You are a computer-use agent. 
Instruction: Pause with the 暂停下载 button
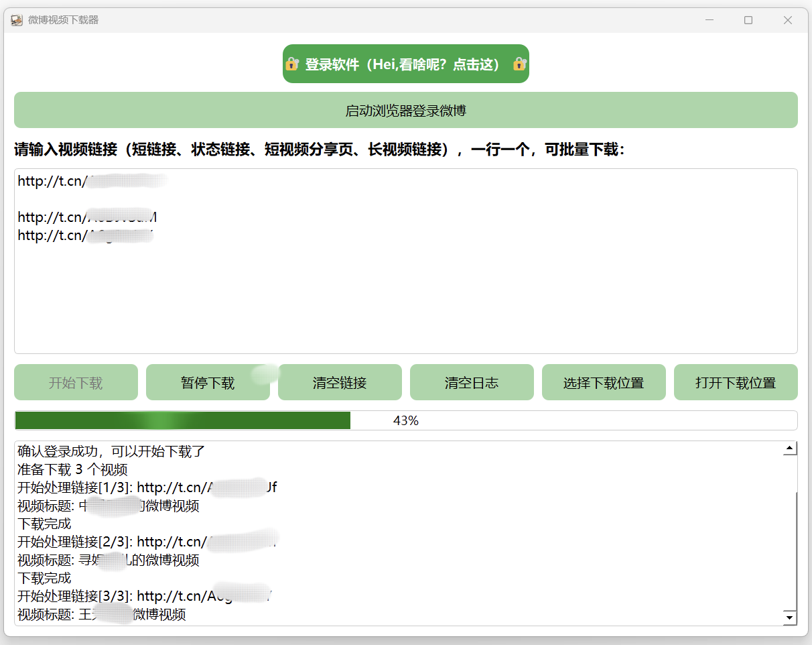pos(208,382)
